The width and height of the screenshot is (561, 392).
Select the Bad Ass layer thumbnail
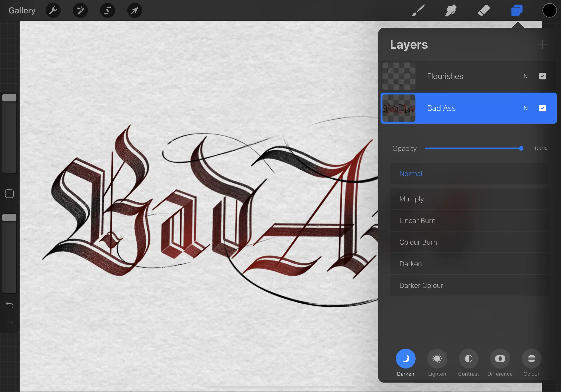pyautogui.click(x=399, y=108)
